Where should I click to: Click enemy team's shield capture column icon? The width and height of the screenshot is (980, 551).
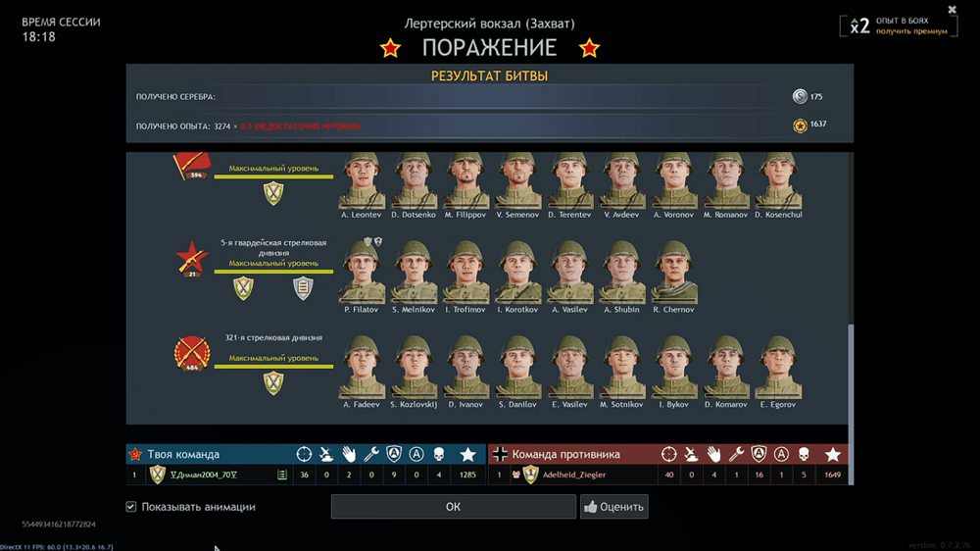[x=759, y=454]
